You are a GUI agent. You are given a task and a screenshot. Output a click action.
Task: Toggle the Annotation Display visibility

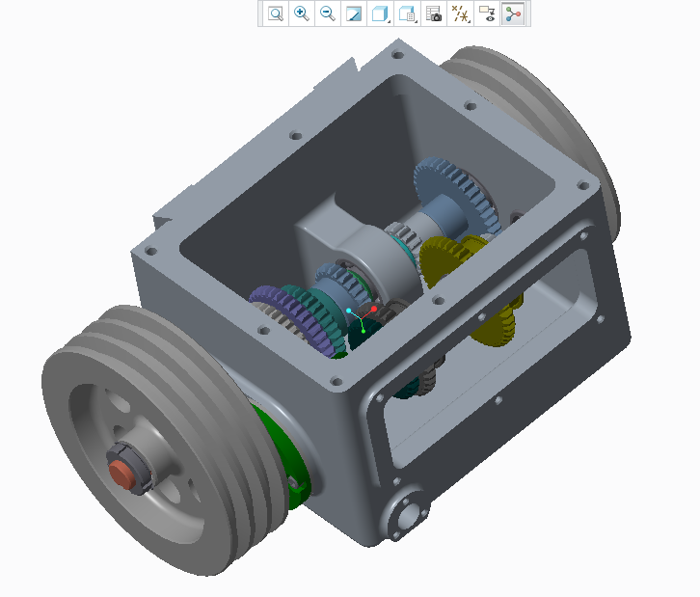click(487, 14)
